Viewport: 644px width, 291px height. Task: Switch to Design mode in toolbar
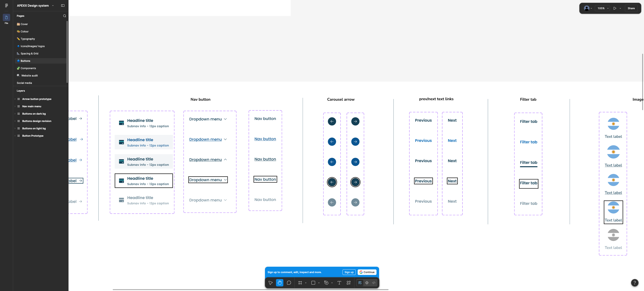click(360, 283)
